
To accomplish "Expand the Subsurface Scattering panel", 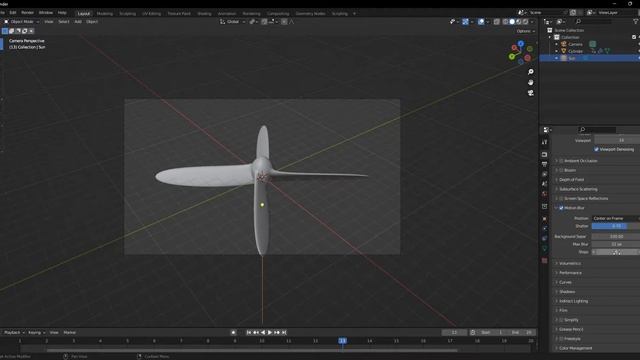I will [578, 189].
